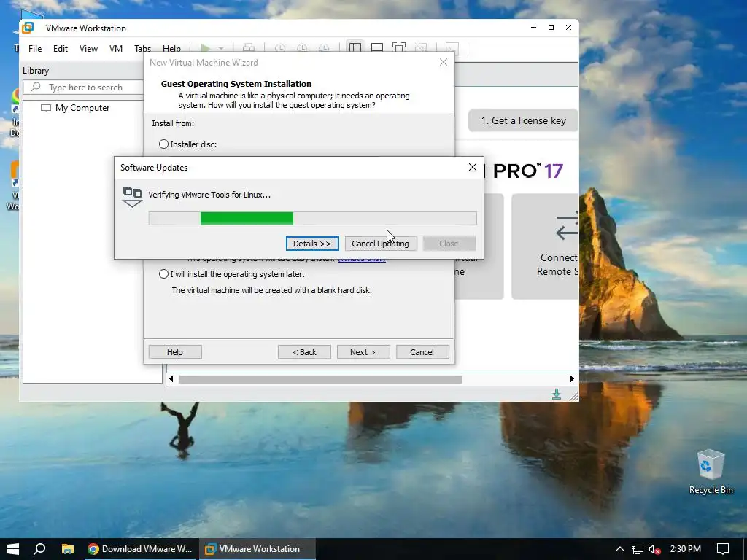Select the Recycle Bin desktop icon
Screen dimensions: 747x560
point(711,472)
